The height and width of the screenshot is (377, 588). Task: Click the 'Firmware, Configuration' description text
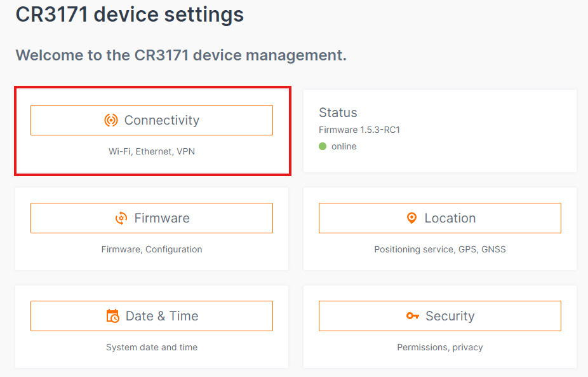tap(152, 249)
